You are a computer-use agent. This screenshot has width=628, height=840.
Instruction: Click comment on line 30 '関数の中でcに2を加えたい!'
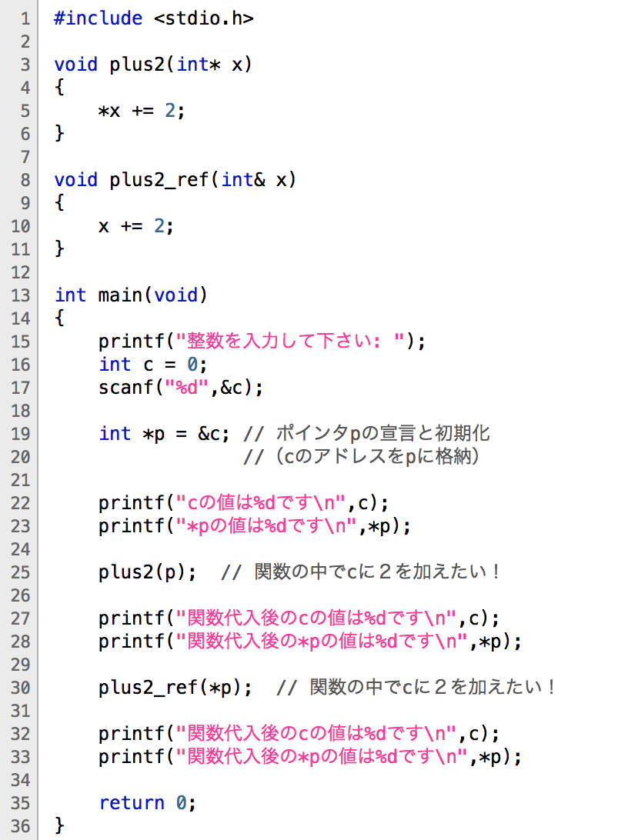click(416, 688)
